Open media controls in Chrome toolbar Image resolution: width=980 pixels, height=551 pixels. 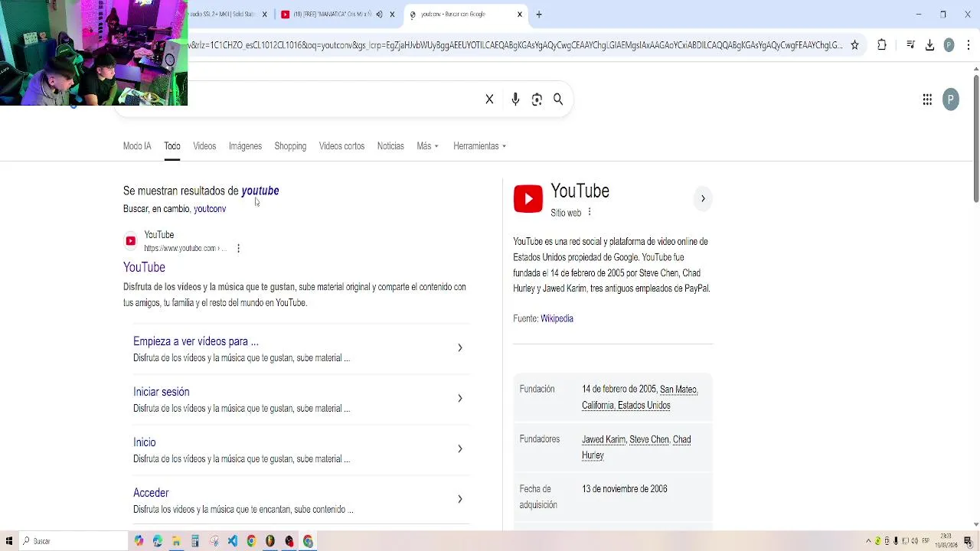click(x=910, y=45)
